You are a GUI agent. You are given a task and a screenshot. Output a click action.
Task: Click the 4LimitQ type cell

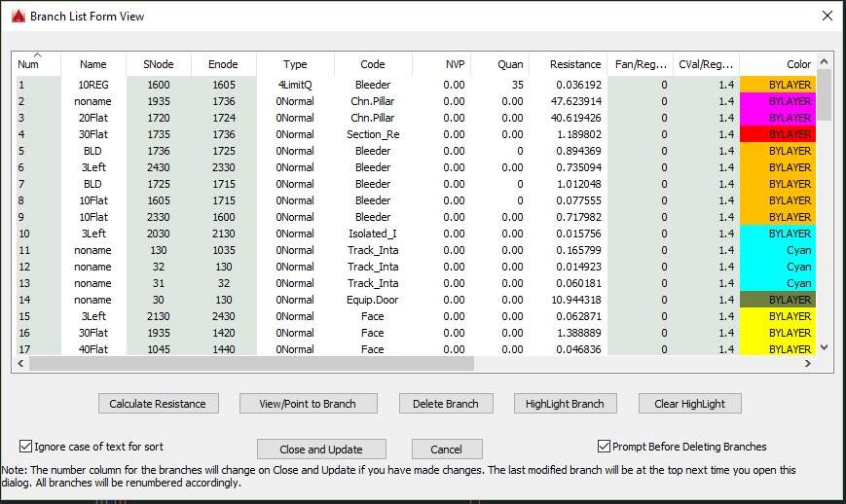(295, 85)
